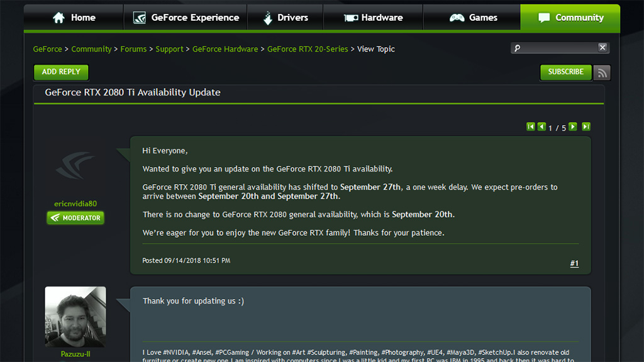
Task: Click the NVIDIA logo avatar of ericnvidia80
Action: click(x=75, y=167)
